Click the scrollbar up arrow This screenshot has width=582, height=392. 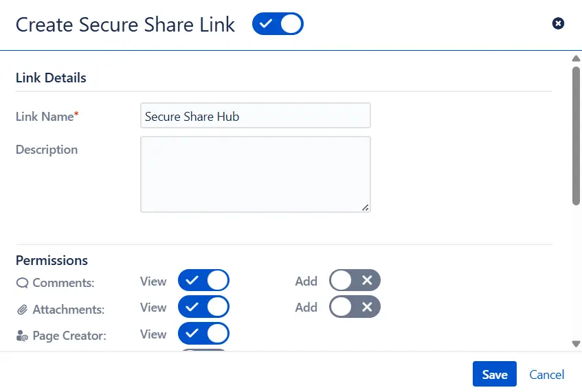[x=576, y=59]
